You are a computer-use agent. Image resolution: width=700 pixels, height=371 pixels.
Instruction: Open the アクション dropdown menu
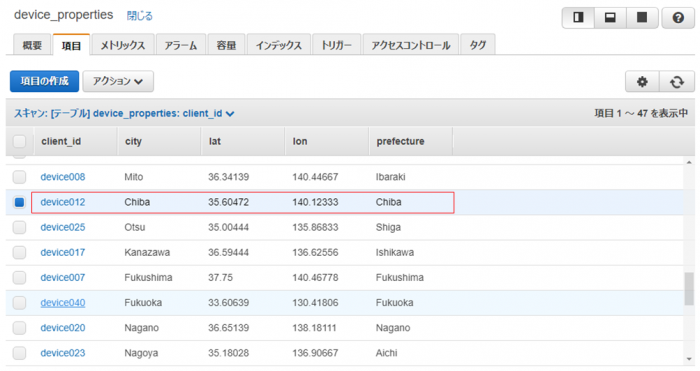tap(118, 81)
